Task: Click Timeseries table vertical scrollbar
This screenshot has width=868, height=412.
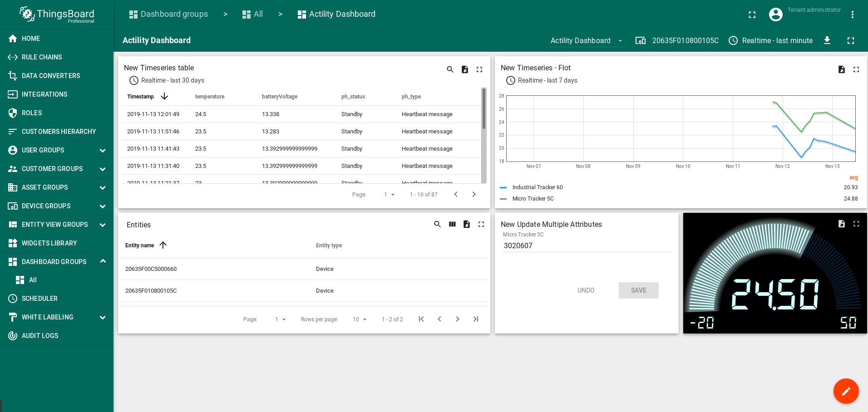Action: [484, 136]
